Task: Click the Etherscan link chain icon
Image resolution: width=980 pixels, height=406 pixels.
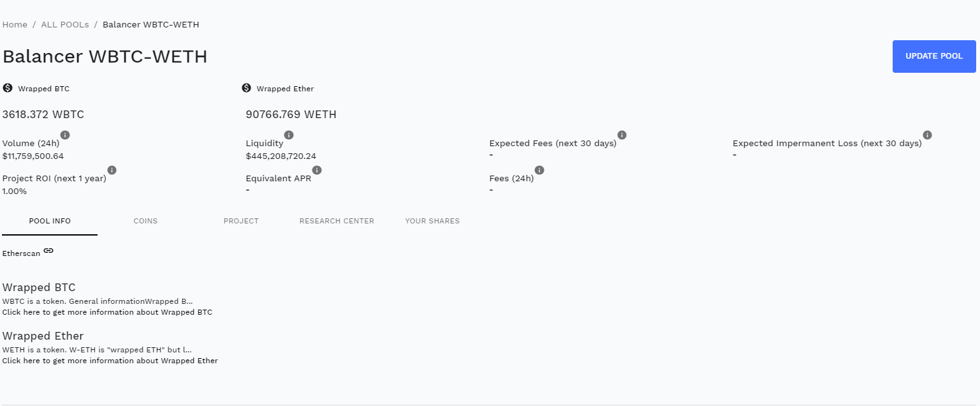Action: 48,251
